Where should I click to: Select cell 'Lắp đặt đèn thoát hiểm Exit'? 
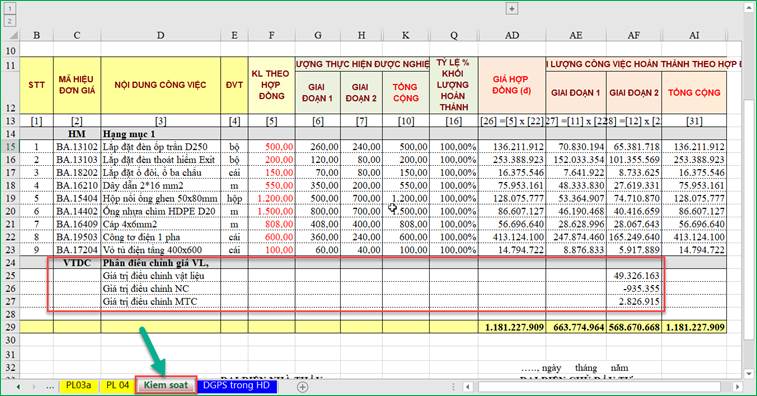coord(161,159)
